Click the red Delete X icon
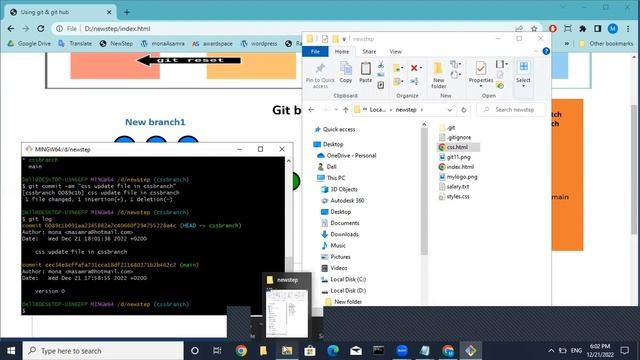640x360 pixels. 415,68
